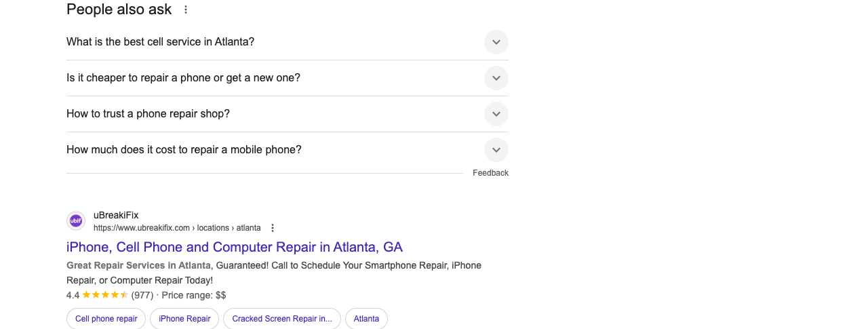This screenshot has width=868, height=329.
Task: Select the 'iPhone Repair' chip
Action: 184,319
